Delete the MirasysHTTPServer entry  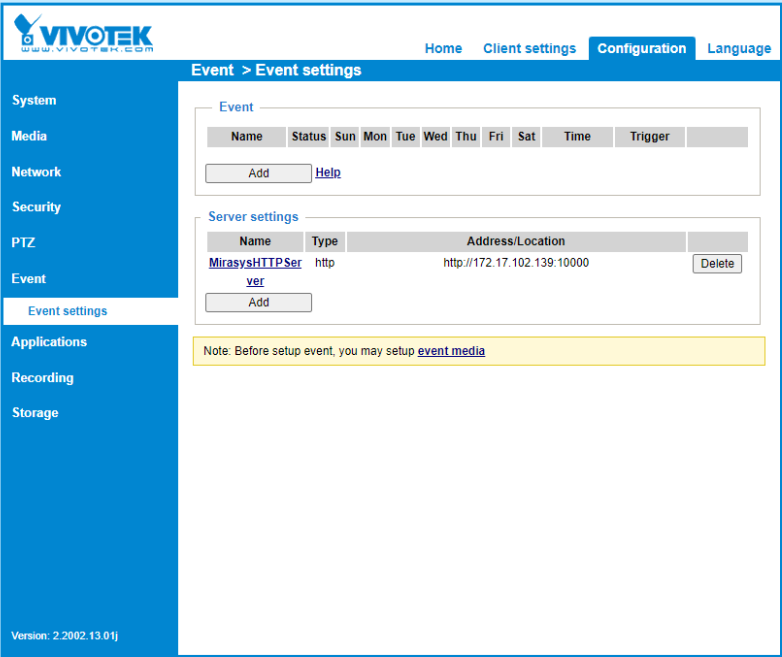[717, 264]
